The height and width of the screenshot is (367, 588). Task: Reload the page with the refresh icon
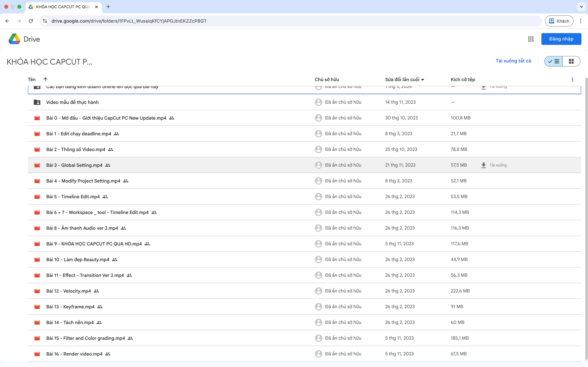pyautogui.click(x=31, y=21)
